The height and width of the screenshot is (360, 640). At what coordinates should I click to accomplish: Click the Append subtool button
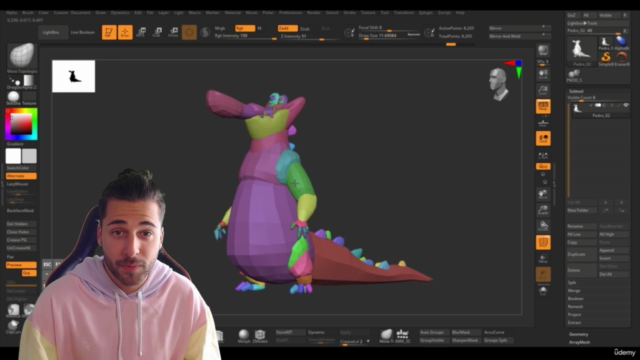[614, 250]
